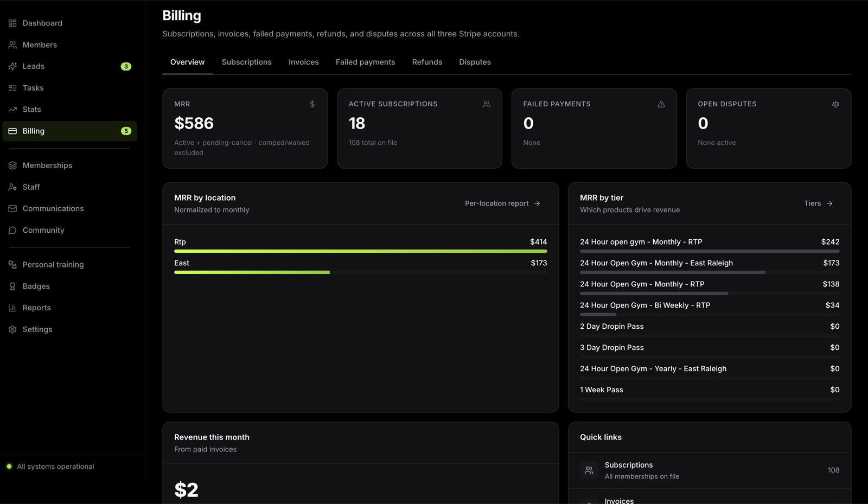868x504 pixels.
Task: Click the East location amount $173
Action: pos(539,263)
